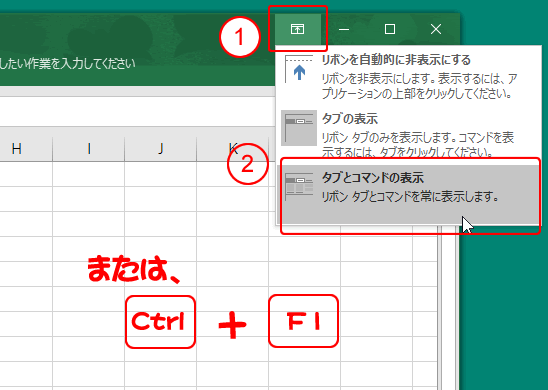This screenshot has width=548, height=390.
Task: Select column K header
Action: coord(233,149)
